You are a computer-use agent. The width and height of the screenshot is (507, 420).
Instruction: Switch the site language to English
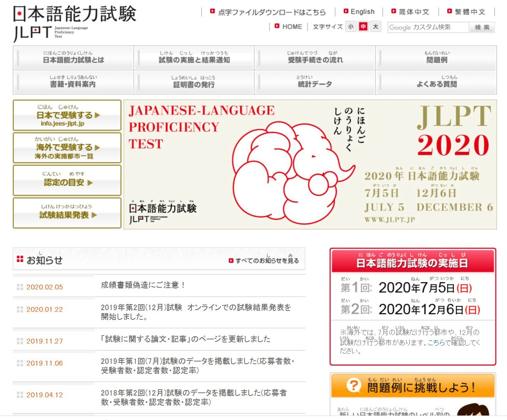coord(362,12)
